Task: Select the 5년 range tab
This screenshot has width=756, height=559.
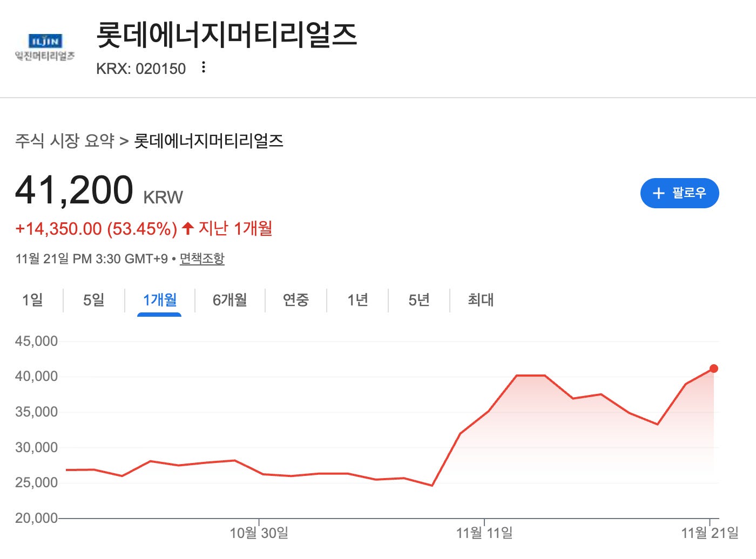Action: [419, 300]
